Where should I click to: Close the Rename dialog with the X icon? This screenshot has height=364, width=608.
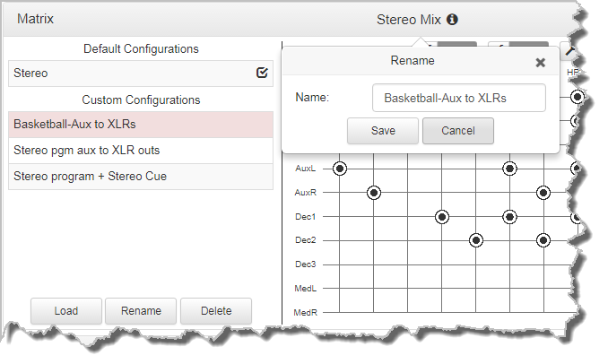(x=540, y=62)
